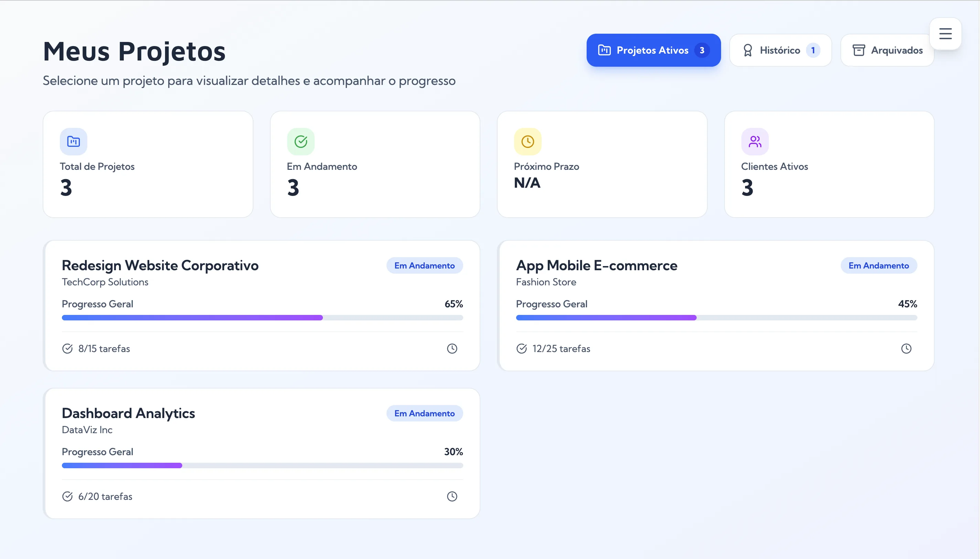Select the Total de Projetos stat card
The height and width of the screenshot is (559, 980).
click(148, 164)
